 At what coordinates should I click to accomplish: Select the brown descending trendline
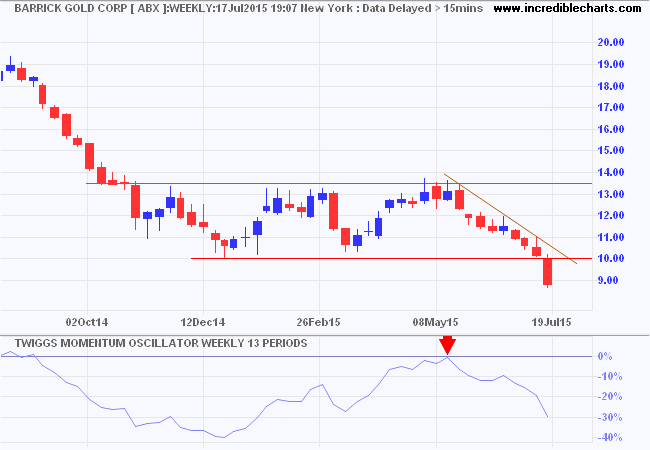pyautogui.click(x=510, y=219)
